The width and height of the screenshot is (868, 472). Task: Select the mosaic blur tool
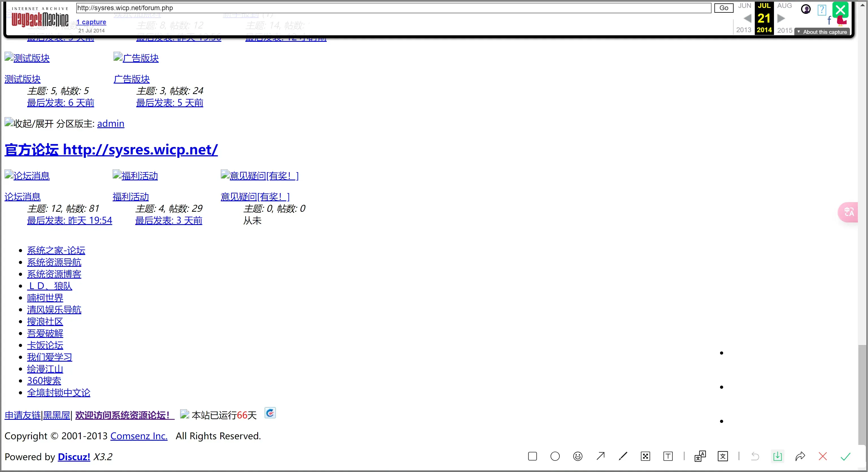(645, 456)
